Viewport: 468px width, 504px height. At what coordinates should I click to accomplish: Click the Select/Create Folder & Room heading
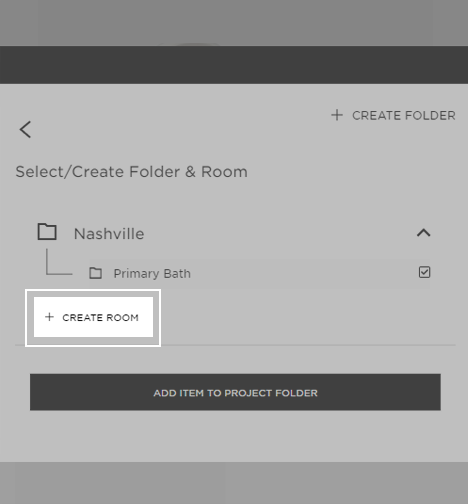click(x=132, y=172)
